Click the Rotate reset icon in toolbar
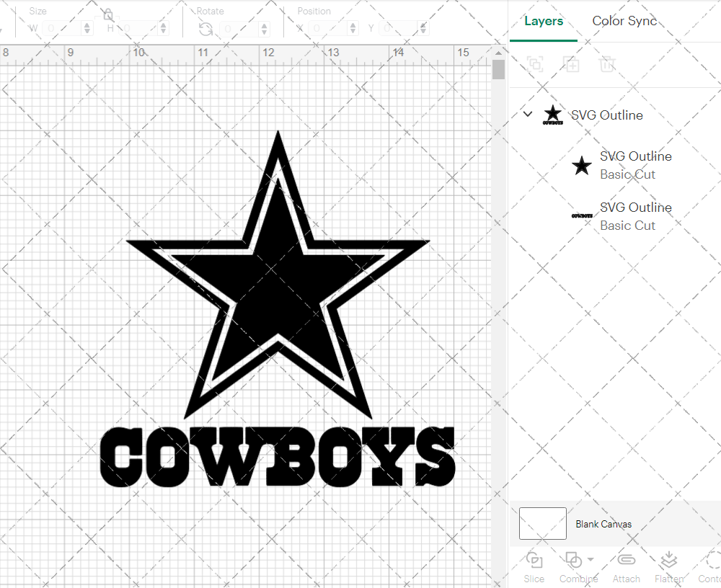This screenshot has width=721, height=588. [205, 28]
